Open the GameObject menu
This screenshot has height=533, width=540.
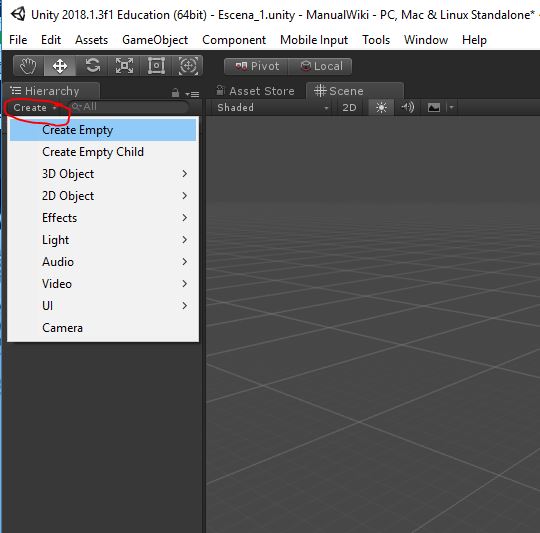[x=155, y=40]
